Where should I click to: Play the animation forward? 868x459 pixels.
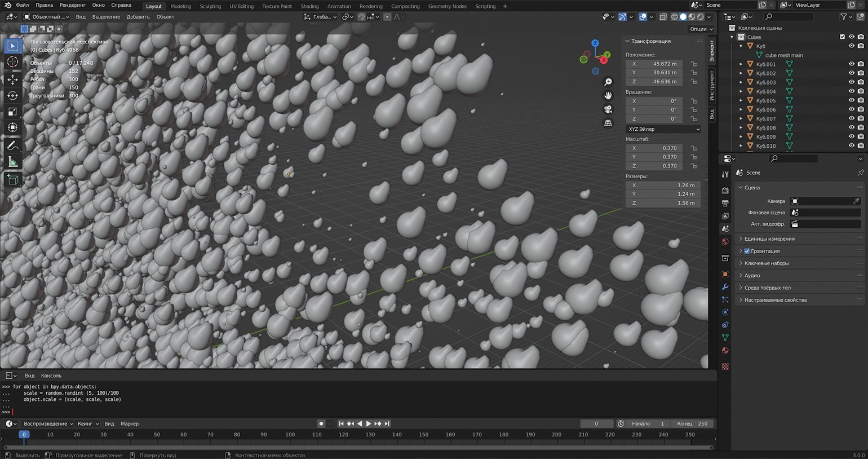click(x=369, y=423)
